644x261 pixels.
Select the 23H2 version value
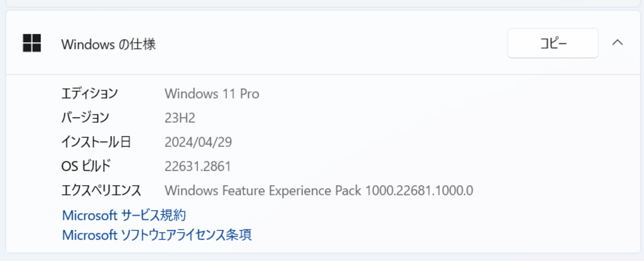click(180, 118)
